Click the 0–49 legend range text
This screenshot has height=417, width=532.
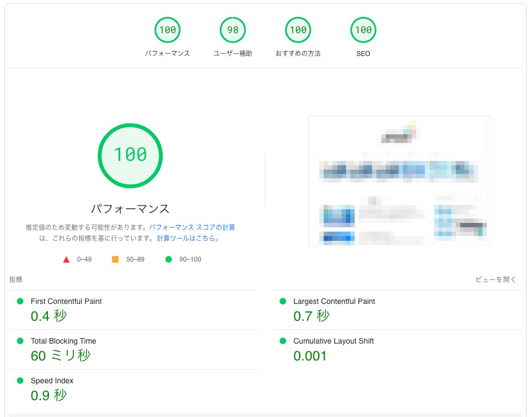click(84, 259)
